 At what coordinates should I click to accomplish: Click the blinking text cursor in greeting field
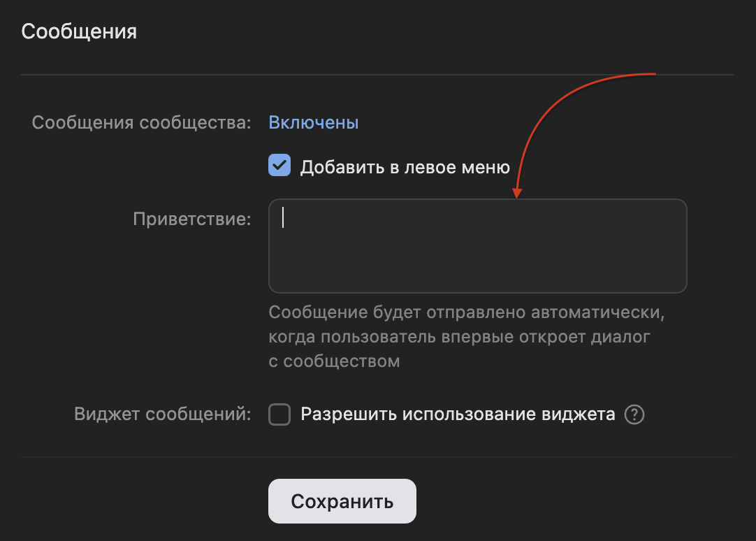(x=283, y=218)
